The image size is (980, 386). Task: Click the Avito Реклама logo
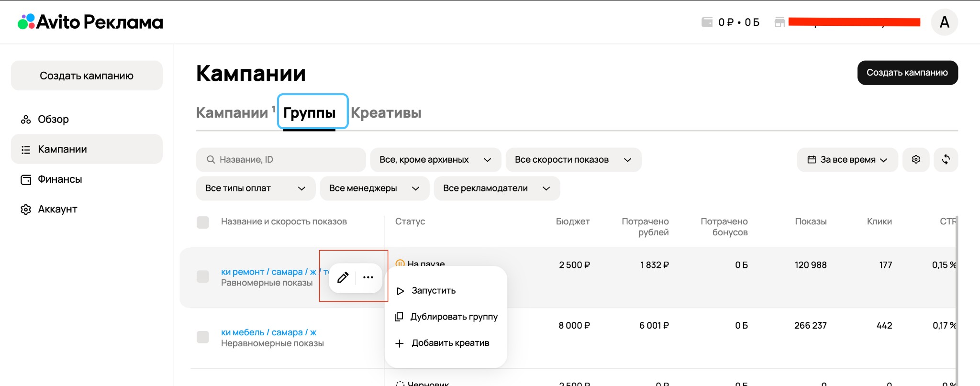[90, 22]
